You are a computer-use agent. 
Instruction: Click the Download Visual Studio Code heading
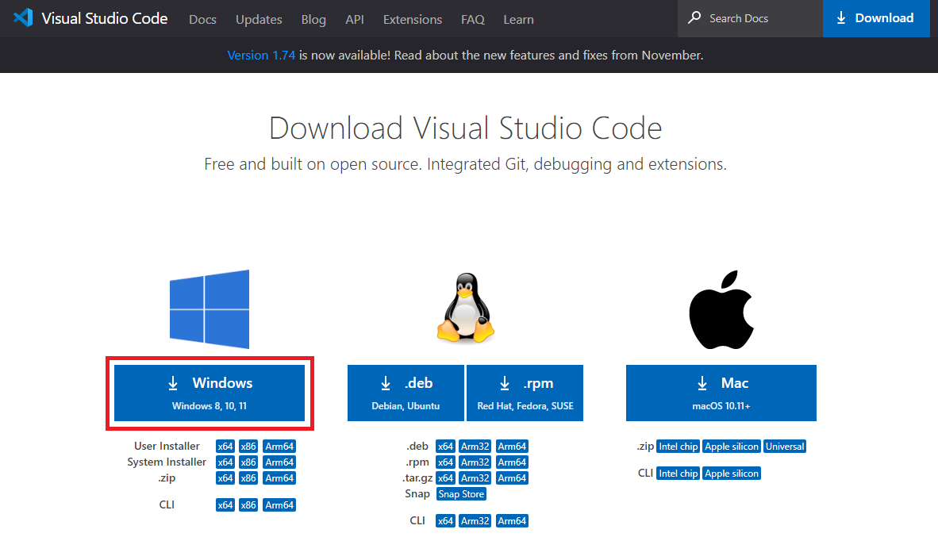point(465,128)
